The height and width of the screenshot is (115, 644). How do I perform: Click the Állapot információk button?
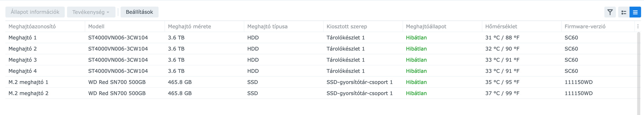pyautogui.click(x=35, y=12)
